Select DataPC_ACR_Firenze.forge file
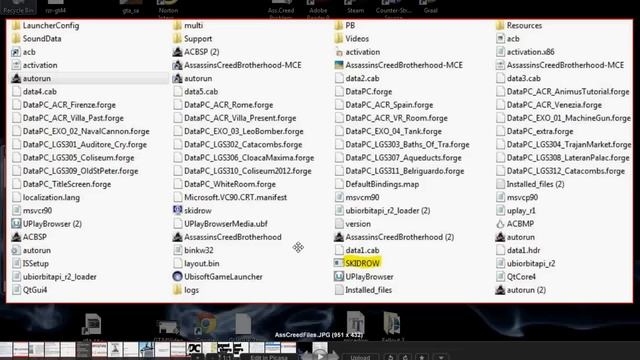 click(69, 105)
